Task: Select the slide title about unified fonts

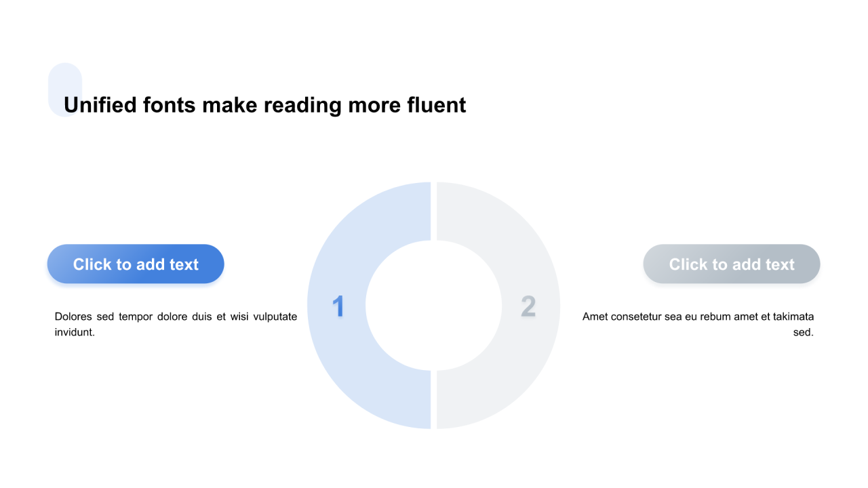Action: (264, 105)
